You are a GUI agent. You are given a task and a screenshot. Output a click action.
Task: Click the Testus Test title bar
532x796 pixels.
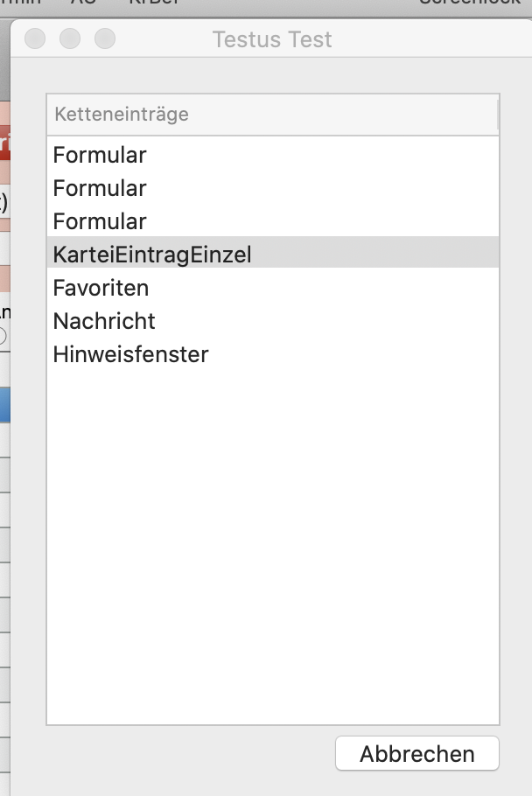272,39
